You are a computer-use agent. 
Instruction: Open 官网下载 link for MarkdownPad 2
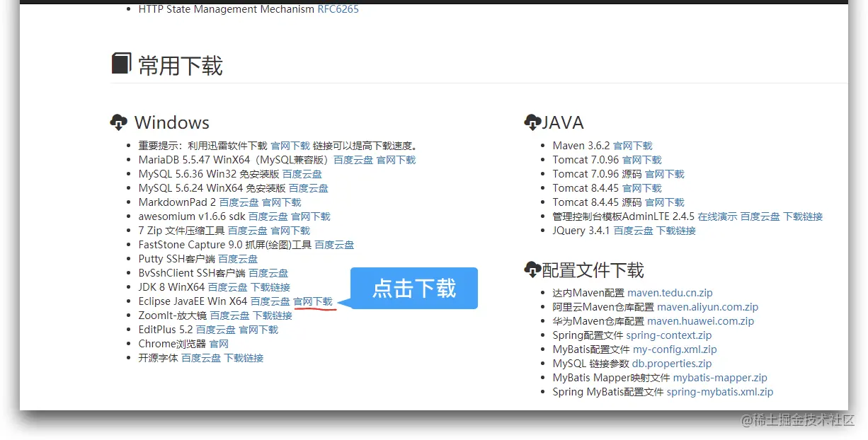point(282,202)
